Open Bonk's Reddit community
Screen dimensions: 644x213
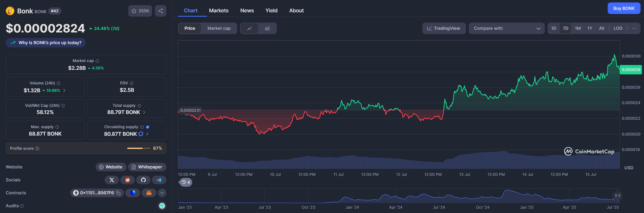pyautogui.click(x=127, y=180)
